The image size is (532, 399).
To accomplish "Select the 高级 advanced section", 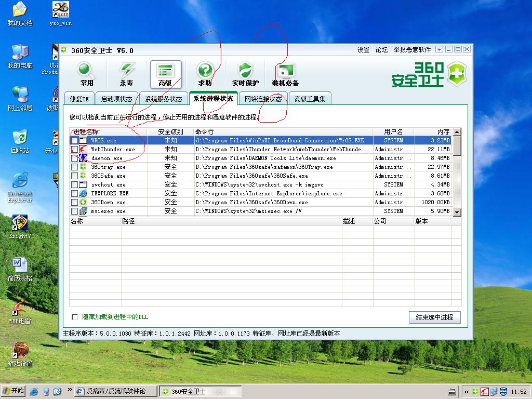I will click(x=166, y=74).
